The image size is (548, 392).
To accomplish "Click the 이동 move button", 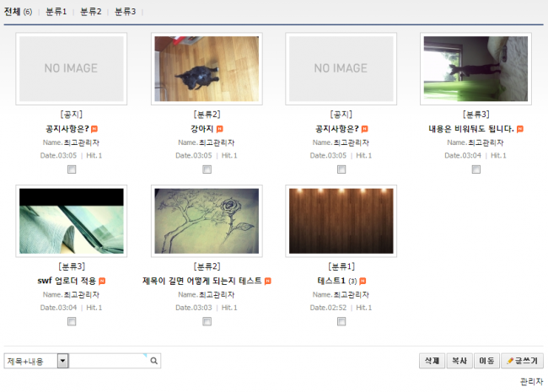I will pos(486,361).
